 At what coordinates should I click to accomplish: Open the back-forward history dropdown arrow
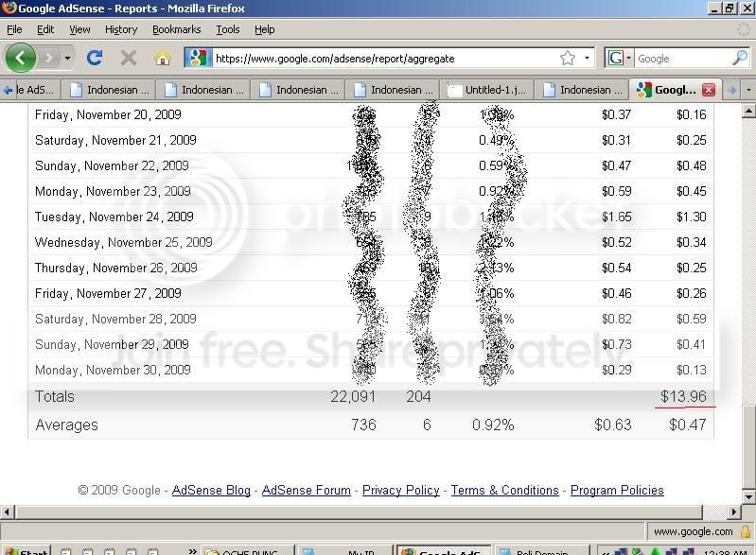click(67, 59)
